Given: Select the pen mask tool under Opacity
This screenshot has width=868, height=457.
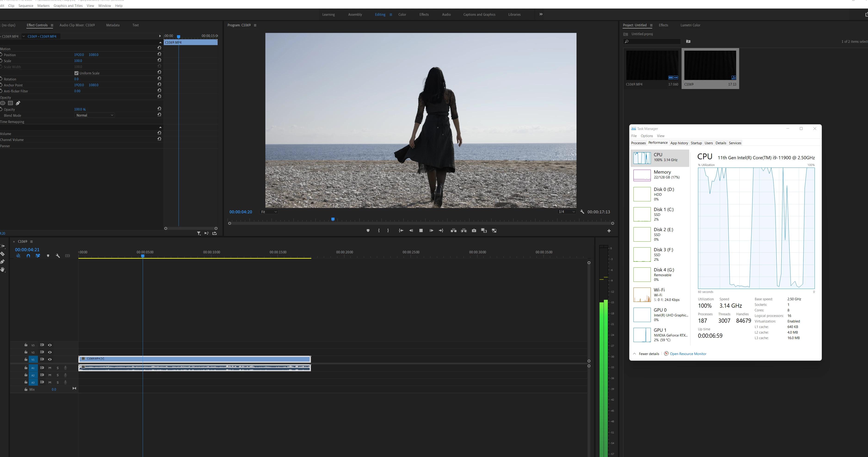Looking at the screenshot, I should [18, 103].
